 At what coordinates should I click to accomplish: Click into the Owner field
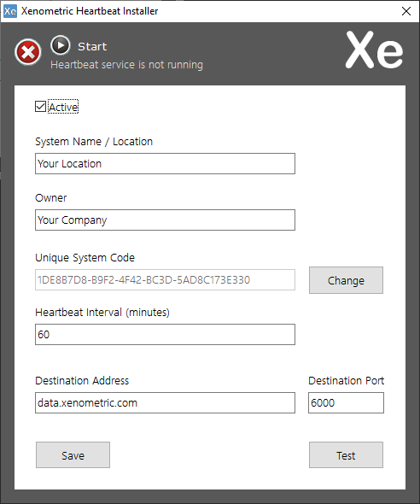click(165, 220)
